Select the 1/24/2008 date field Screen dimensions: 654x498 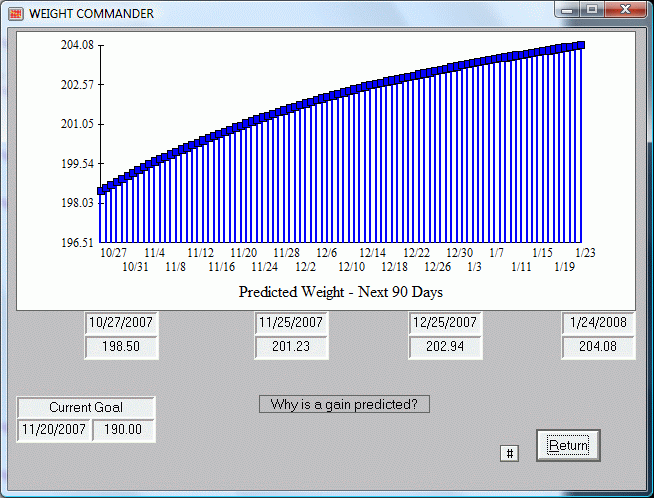598,323
